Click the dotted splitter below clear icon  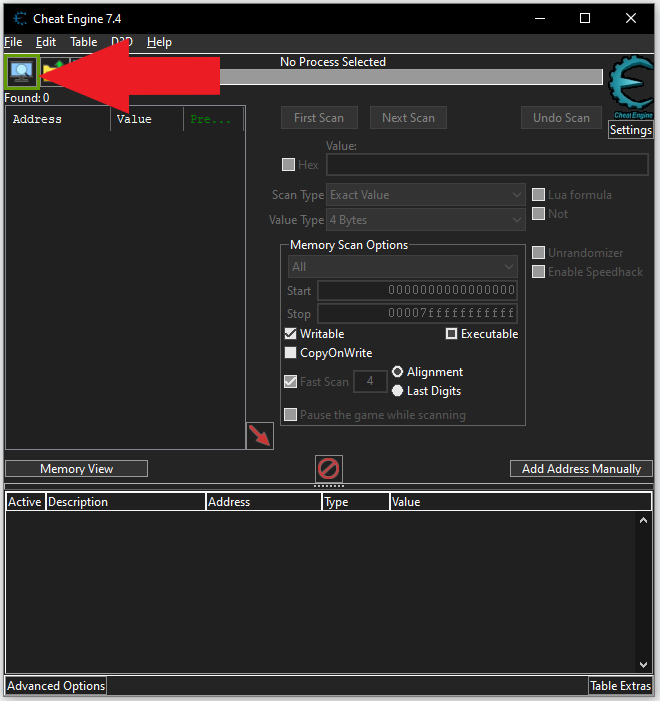pyautogui.click(x=329, y=486)
